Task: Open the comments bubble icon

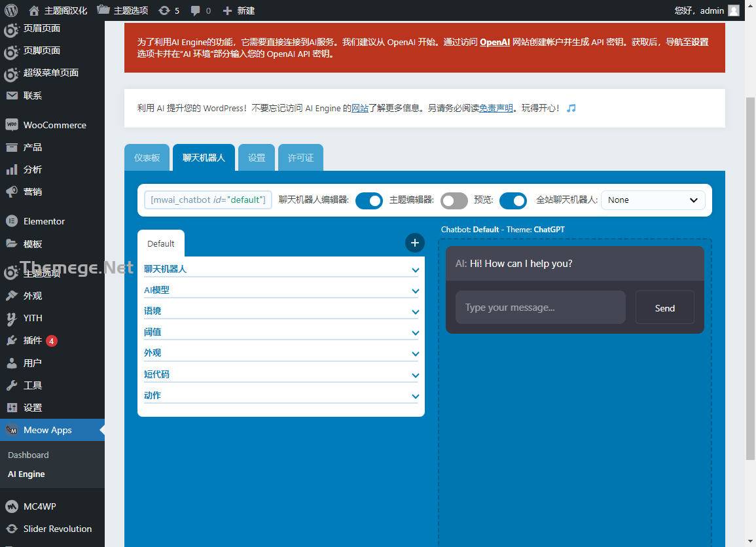Action: click(x=195, y=10)
